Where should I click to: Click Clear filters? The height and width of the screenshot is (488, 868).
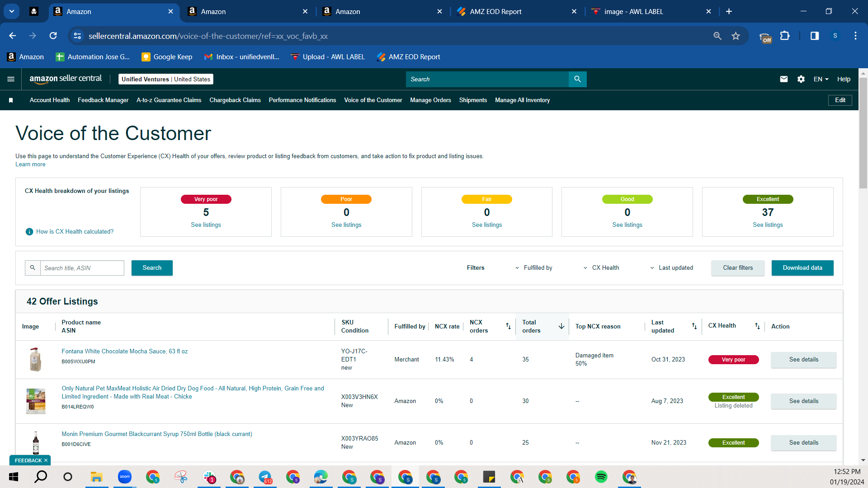738,268
